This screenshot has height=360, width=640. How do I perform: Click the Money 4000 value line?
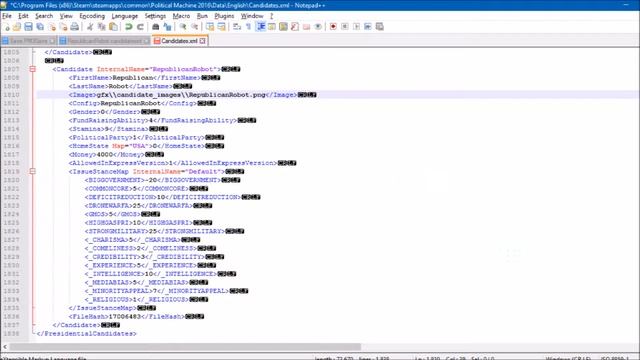click(116, 154)
